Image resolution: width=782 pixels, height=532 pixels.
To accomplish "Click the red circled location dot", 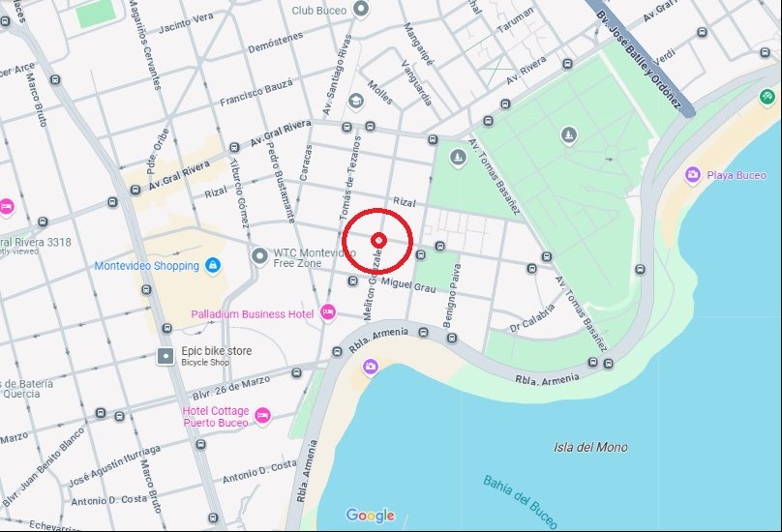I will coord(379,241).
